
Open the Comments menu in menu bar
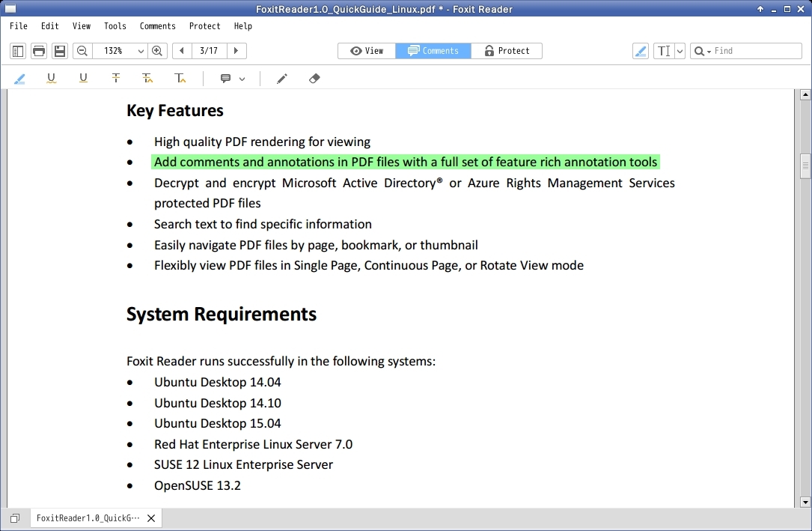point(157,26)
